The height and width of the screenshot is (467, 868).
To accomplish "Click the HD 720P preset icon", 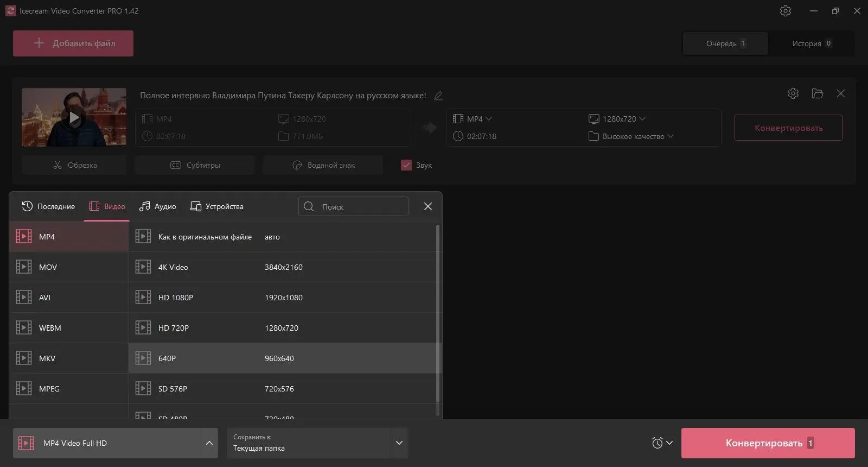I will click(143, 327).
